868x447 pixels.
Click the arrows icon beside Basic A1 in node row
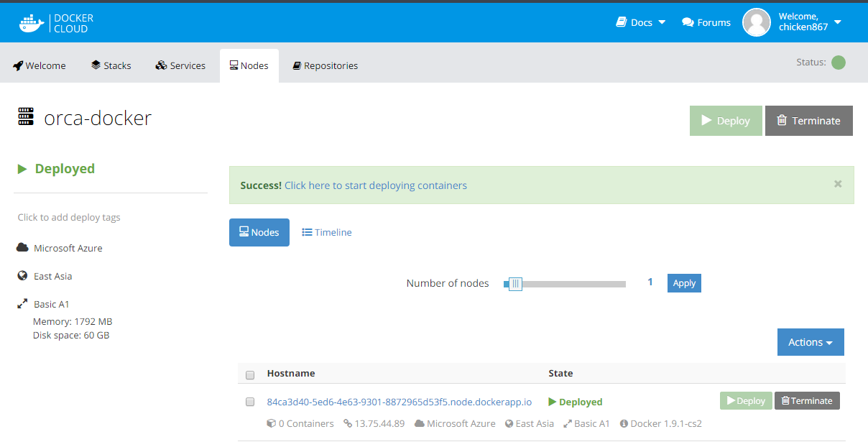tap(568, 423)
